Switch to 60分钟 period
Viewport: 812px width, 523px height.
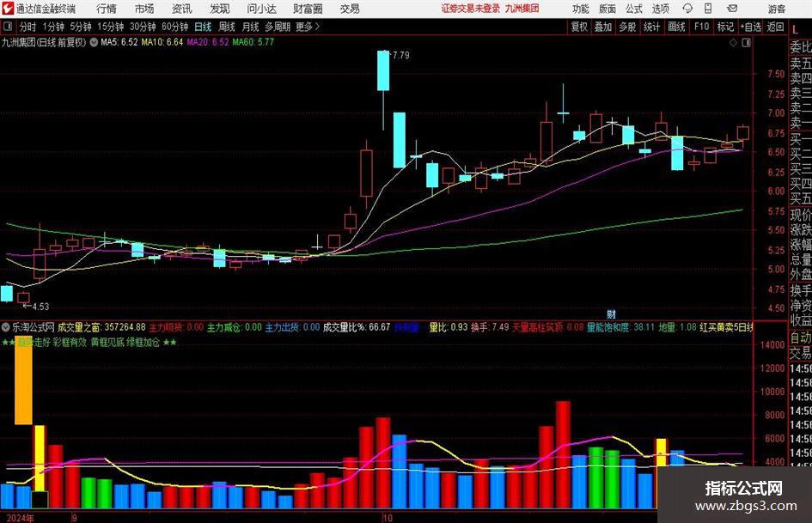click(174, 27)
